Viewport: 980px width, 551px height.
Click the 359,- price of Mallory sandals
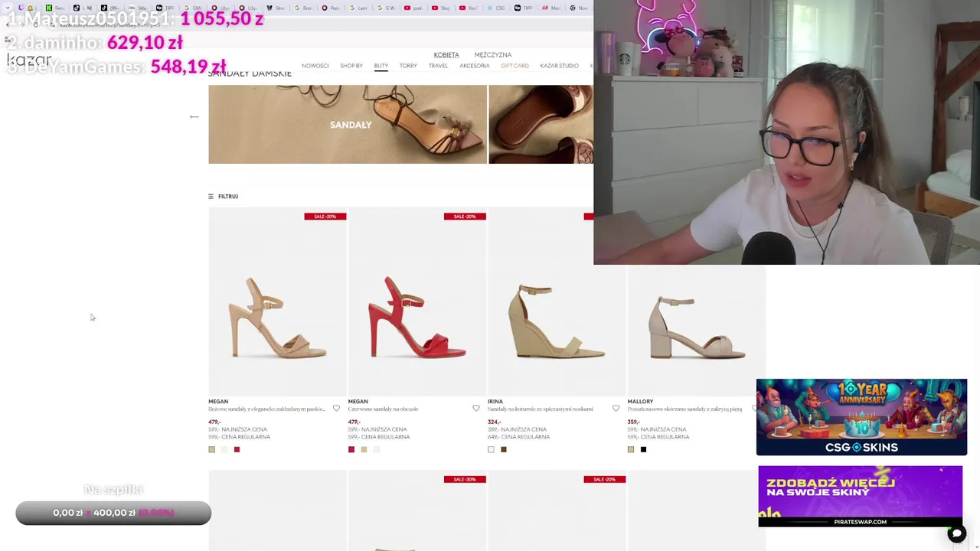(x=633, y=422)
